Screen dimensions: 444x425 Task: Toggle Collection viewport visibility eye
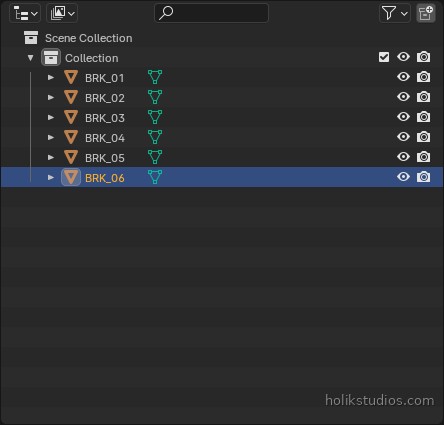[x=403, y=57]
